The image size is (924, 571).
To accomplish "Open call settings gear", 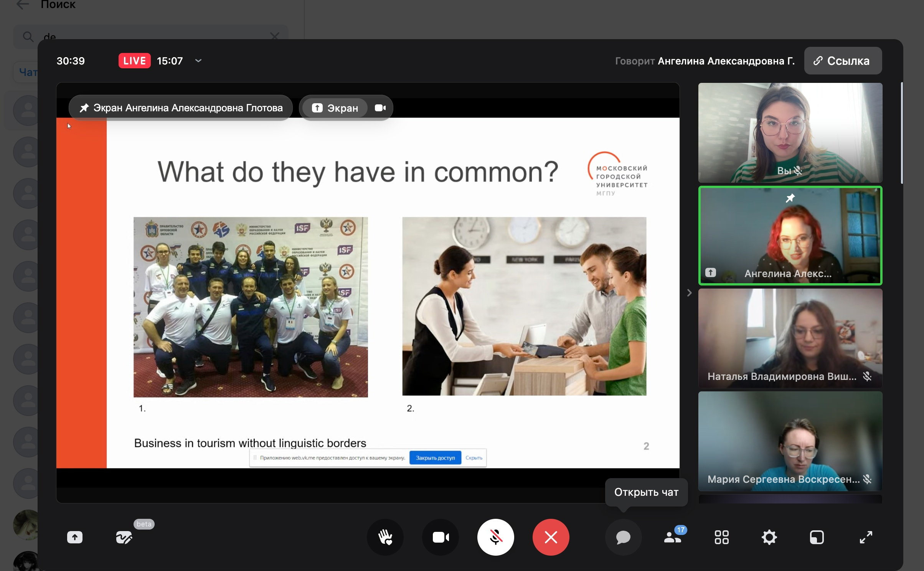I will point(769,537).
